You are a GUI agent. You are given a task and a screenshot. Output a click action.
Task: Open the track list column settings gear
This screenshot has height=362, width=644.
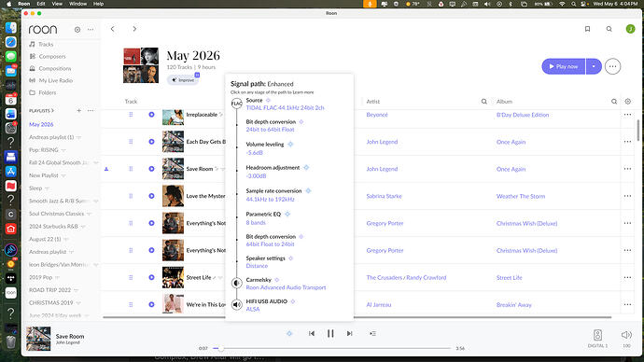click(x=627, y=102)
